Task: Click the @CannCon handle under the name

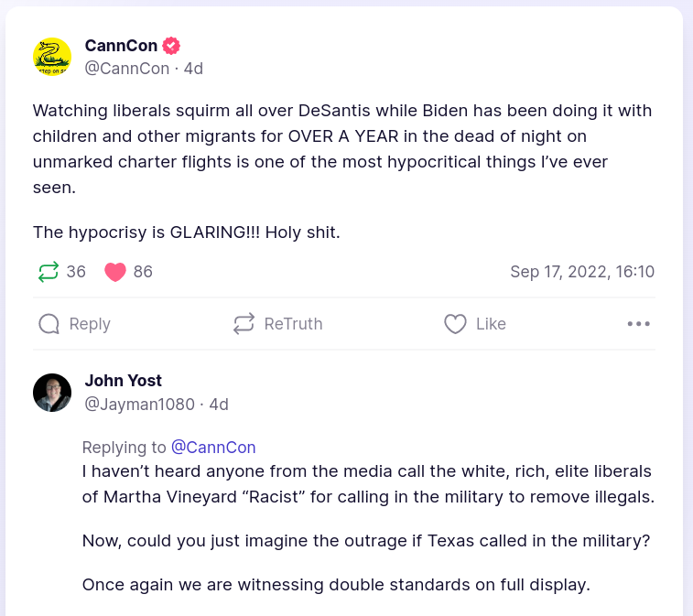Action: click(127, 69)
